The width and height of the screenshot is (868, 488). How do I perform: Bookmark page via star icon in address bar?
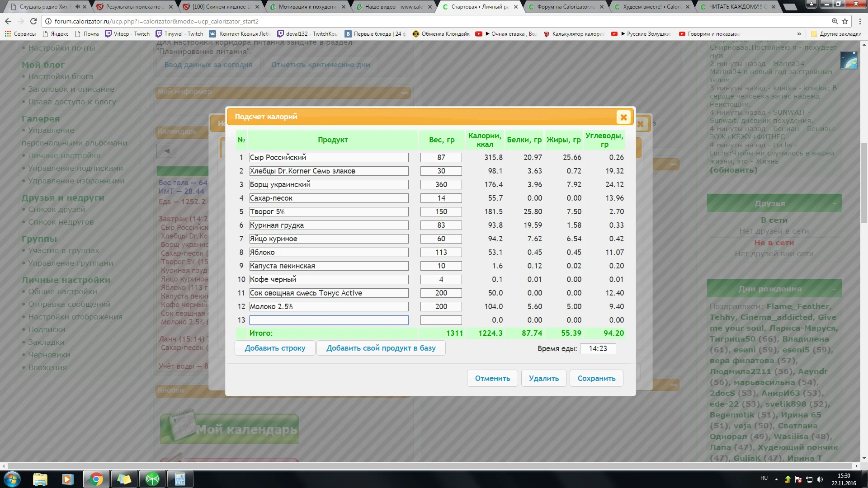click(x=844, y=21)
